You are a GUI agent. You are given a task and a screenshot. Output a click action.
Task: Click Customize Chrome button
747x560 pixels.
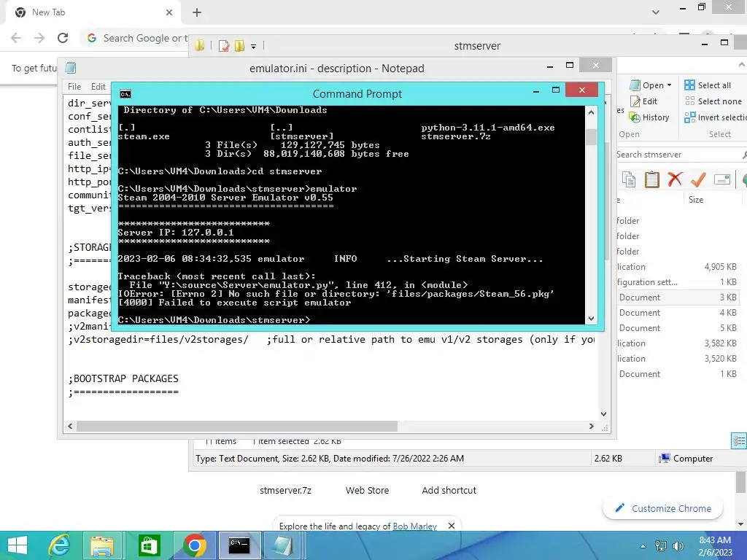point(662,508)
